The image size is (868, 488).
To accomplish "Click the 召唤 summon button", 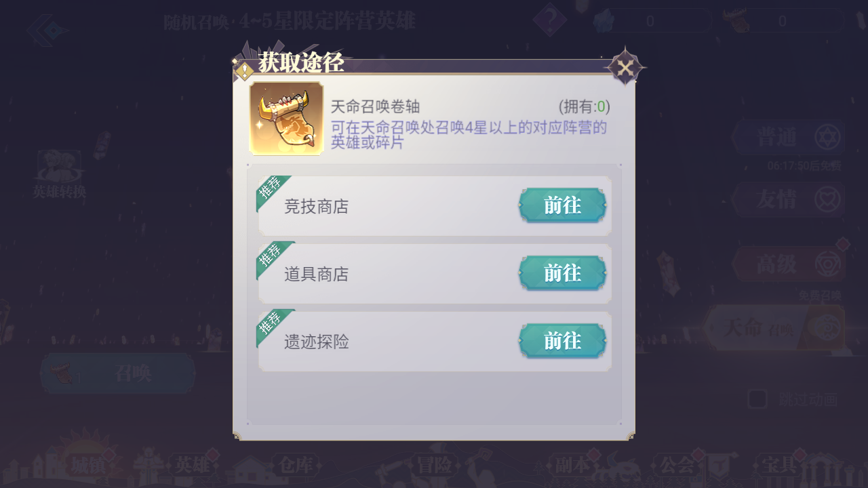I will (x=118, y=373).
